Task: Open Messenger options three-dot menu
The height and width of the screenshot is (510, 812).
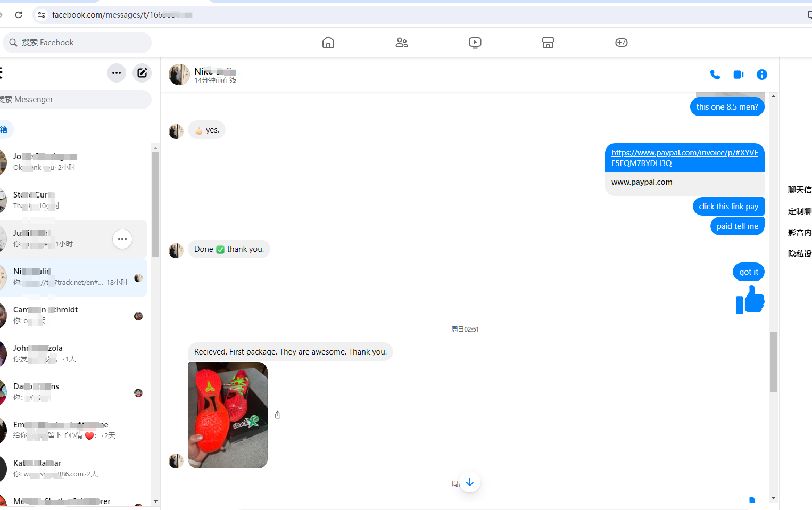Action: (x=117, y=73)
